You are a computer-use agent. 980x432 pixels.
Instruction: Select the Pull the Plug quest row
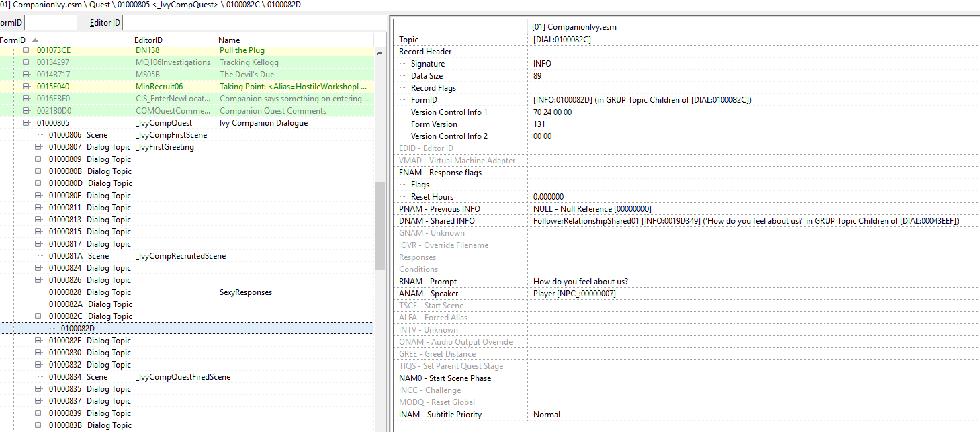(187, 50)
